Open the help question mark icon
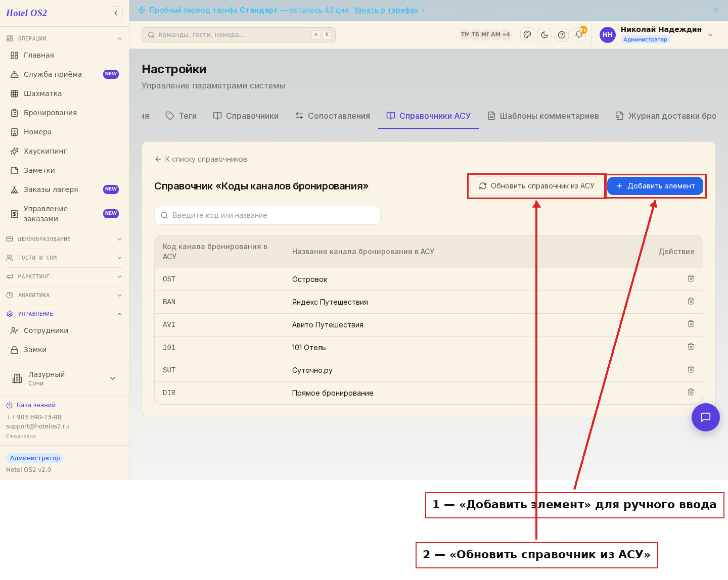This screenshot has width=728, height=580. [562, 35]
